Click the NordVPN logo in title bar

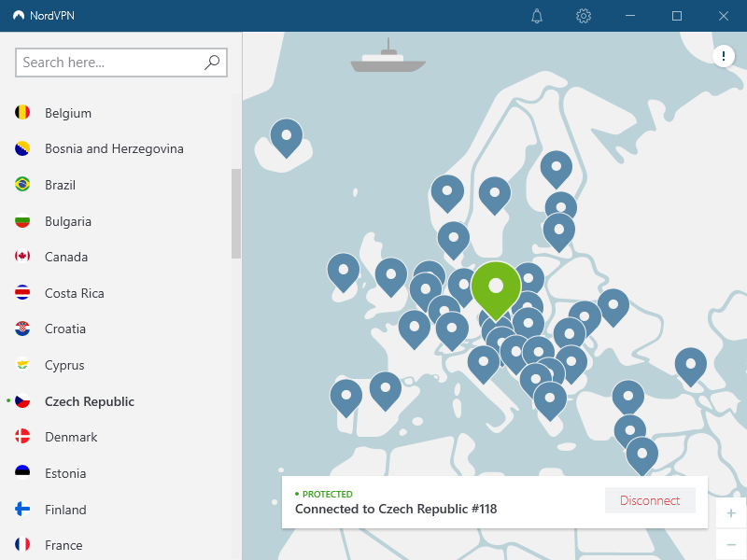(19, 16)
